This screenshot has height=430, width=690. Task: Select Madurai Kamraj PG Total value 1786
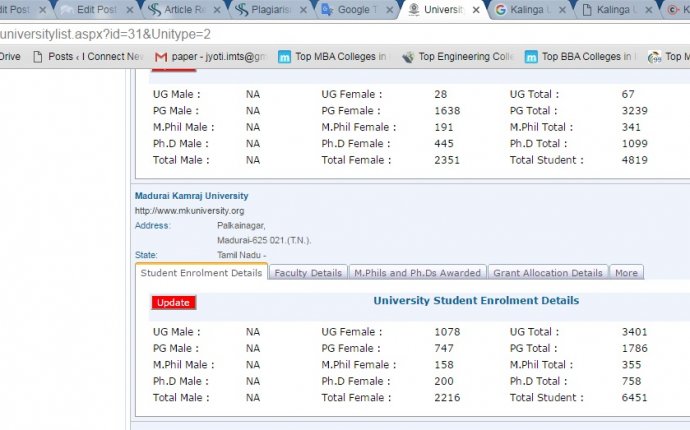click(634, 349)
